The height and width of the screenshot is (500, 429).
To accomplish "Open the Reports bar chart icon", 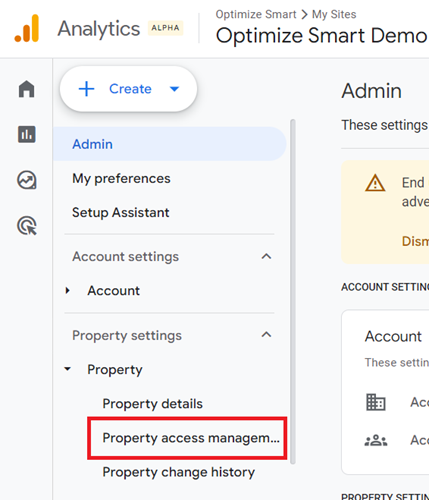I will (27, 134).
